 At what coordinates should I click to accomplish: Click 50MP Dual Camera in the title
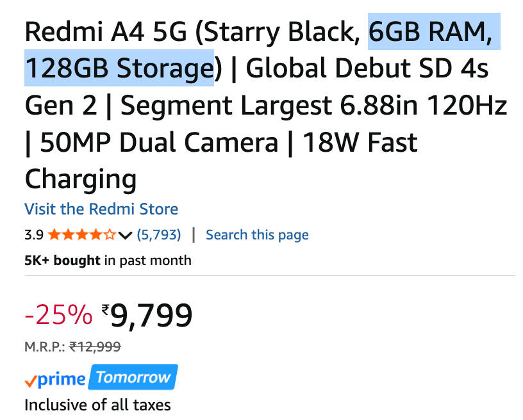coord(159,142)
